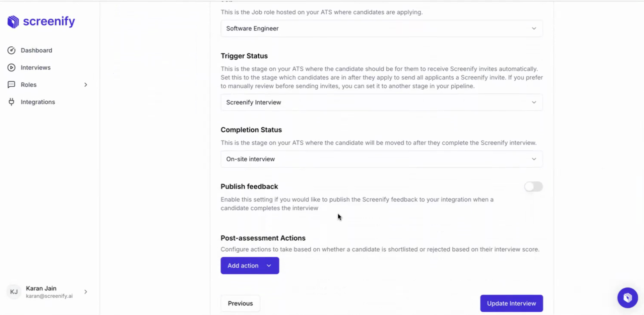The height and width of the screenshot is (315, 644).
Task: Click the Roles chat bubble icon
Action: pyautogui.click(x=11, y=84)
